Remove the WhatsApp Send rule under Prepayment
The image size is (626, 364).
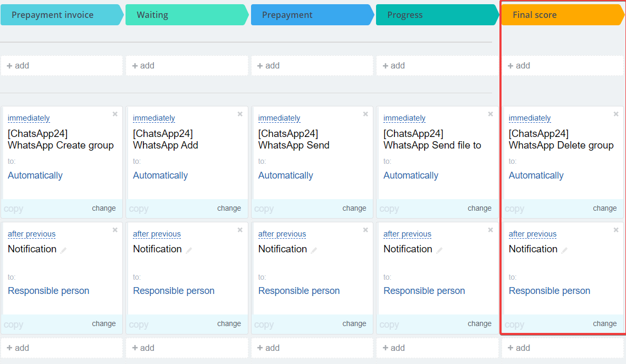(x=365, y=114)
